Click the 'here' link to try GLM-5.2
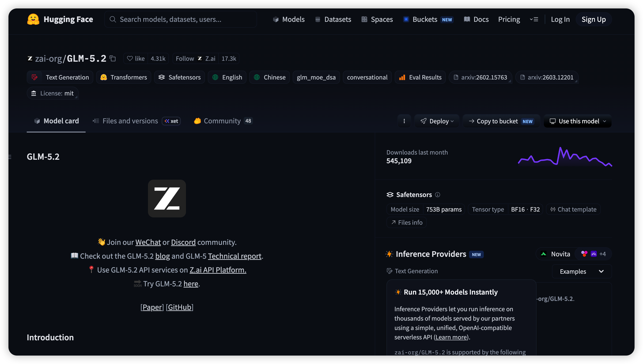Viewport: 643px width, 364px height. tap(191, 284)
